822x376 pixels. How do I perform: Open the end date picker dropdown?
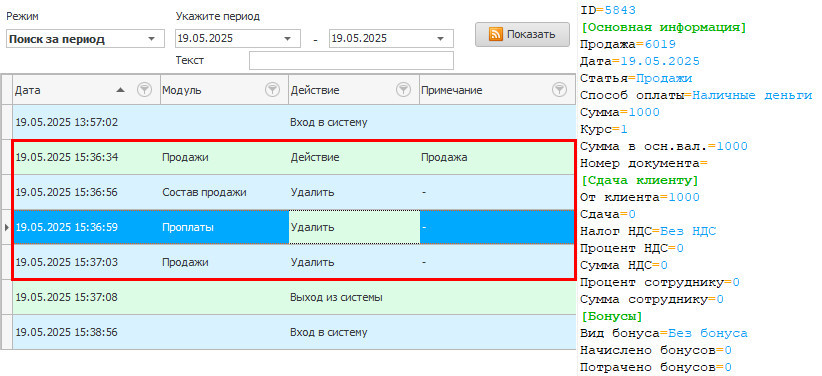tap(441, 39)
